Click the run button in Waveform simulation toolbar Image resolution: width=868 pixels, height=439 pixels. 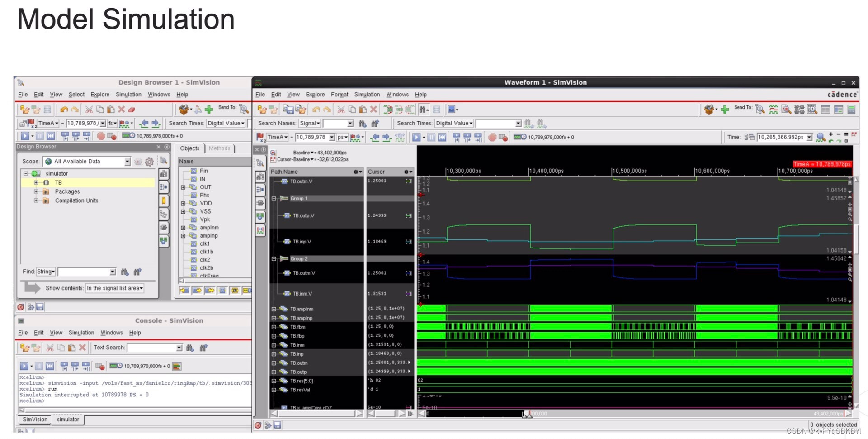[416, 137]
